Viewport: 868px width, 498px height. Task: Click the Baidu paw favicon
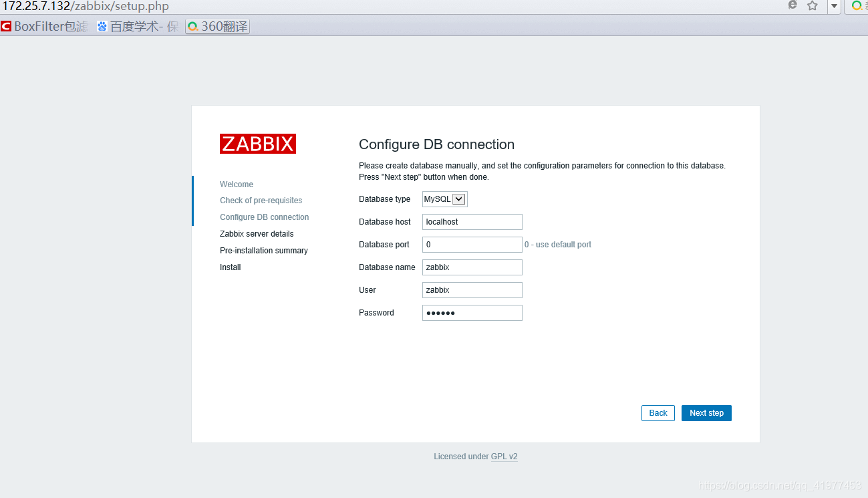(x=102, y=27)
